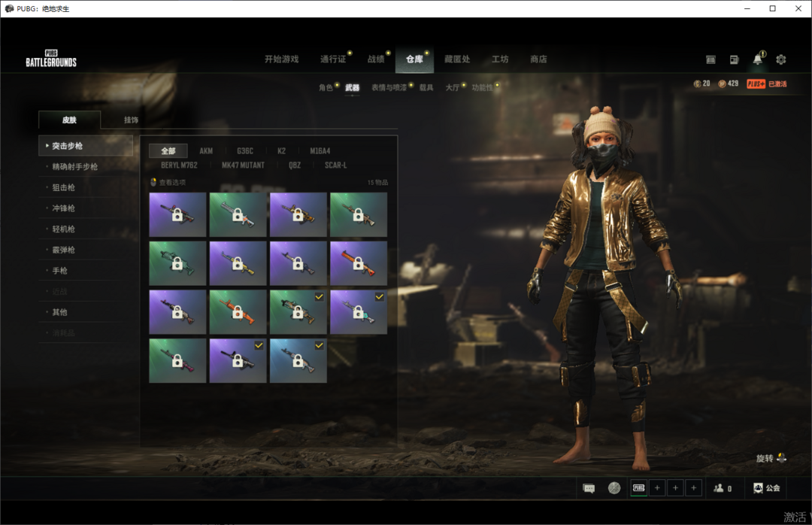Filter skins by M16A4
This screenshot has width=812, height=525.
point(320,151)
